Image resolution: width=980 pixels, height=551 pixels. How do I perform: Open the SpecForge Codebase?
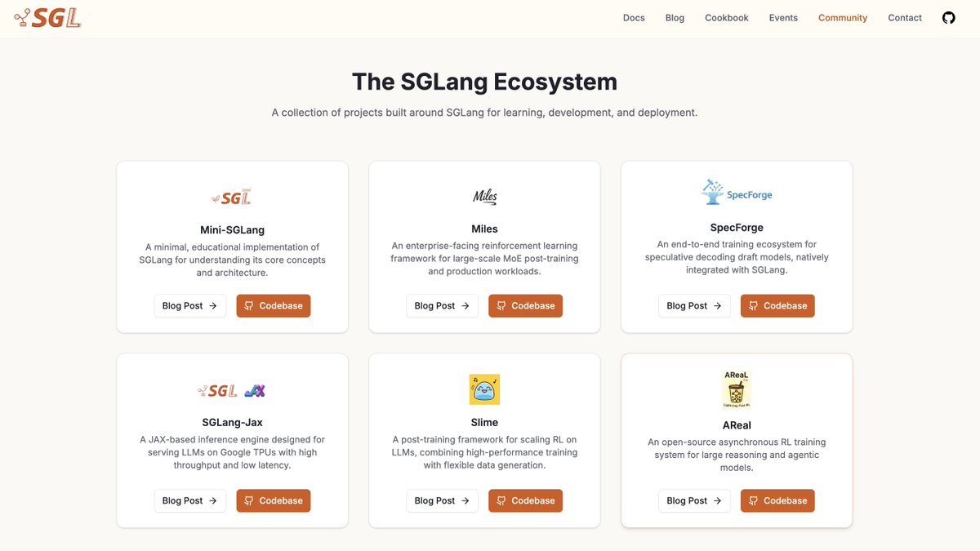(x=778, y=305)
